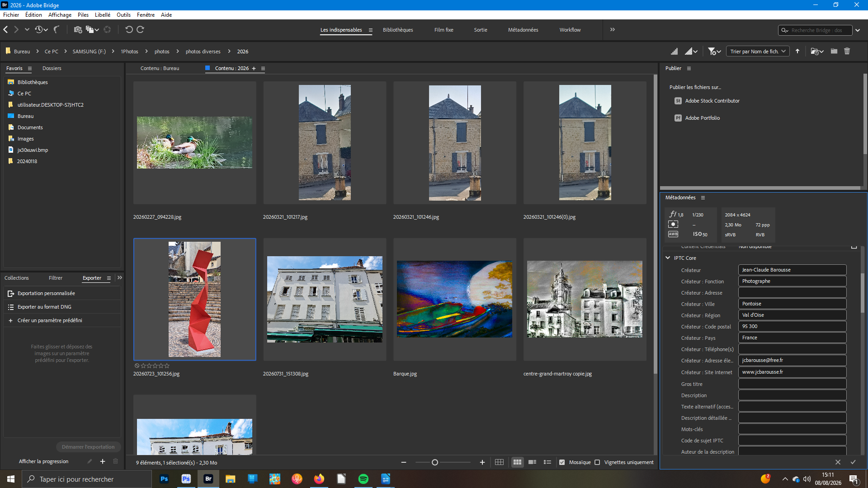Switch to Film fixe workspace
This screenshot has height=488, width=868.
(x=444, y=30)
